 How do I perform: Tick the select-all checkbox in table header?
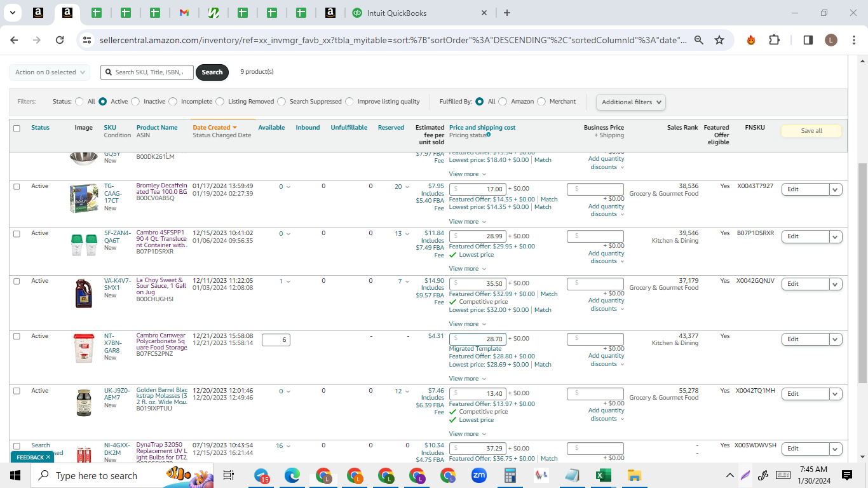[17, 128]
